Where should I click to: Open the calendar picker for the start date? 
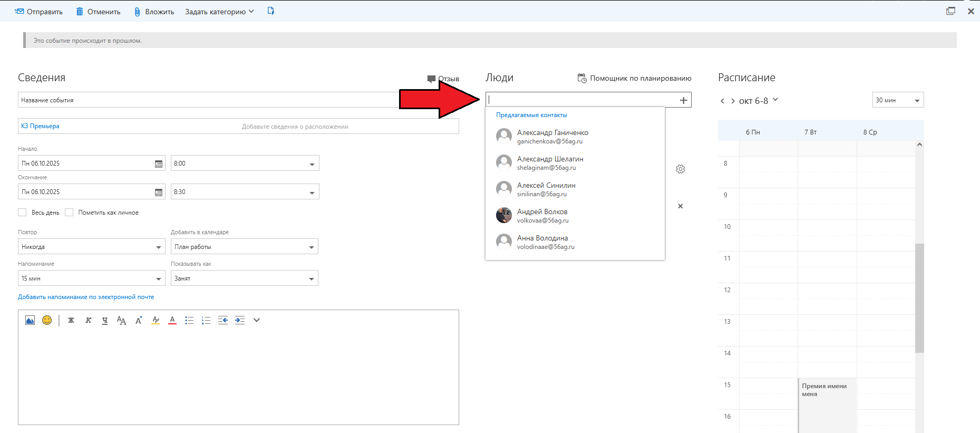158,163
